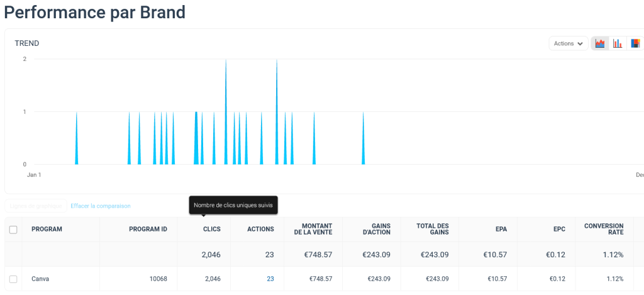Switch to the treemap chart view icon
This screenshot has width=644, height=295.
coord(635,43)
